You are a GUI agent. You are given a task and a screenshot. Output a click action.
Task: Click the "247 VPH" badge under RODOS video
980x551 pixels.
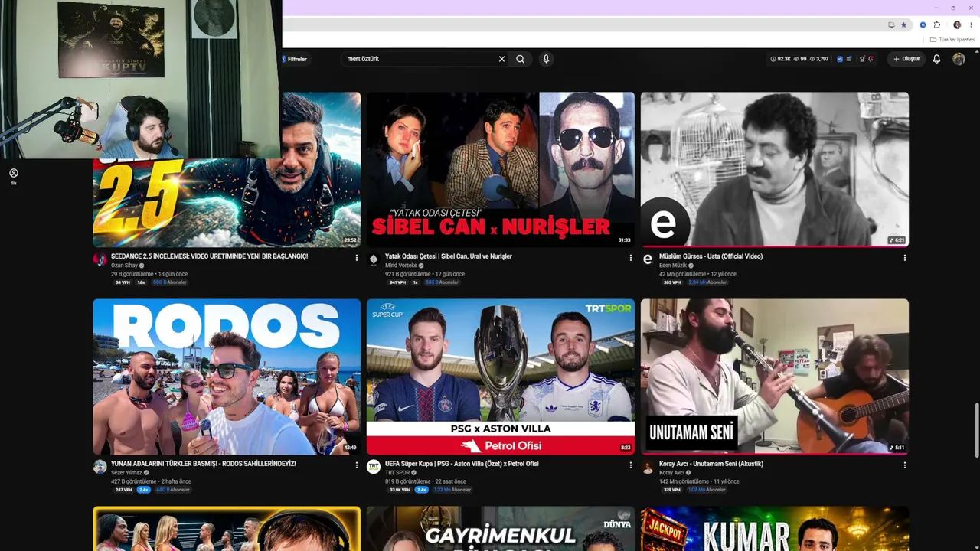coord(123,490)
